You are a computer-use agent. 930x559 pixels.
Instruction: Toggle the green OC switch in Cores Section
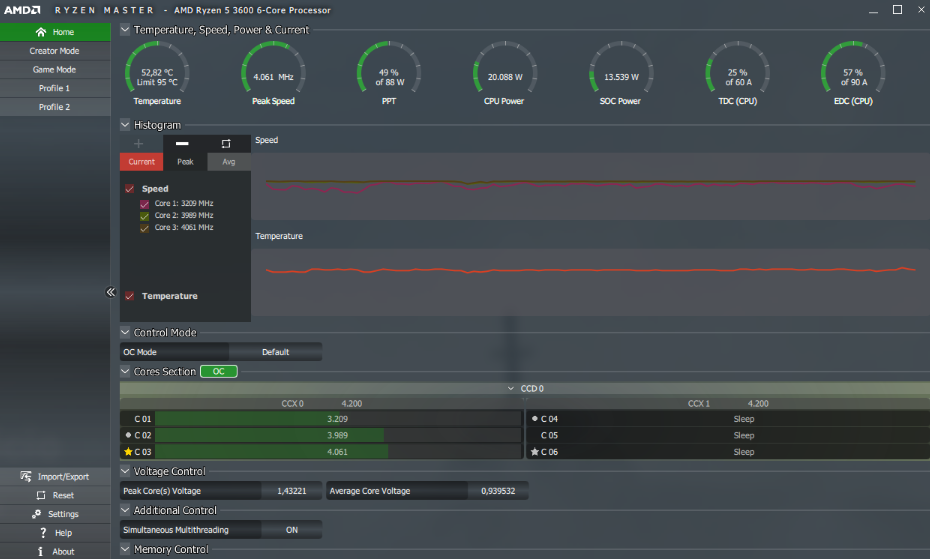coord(219,371)
